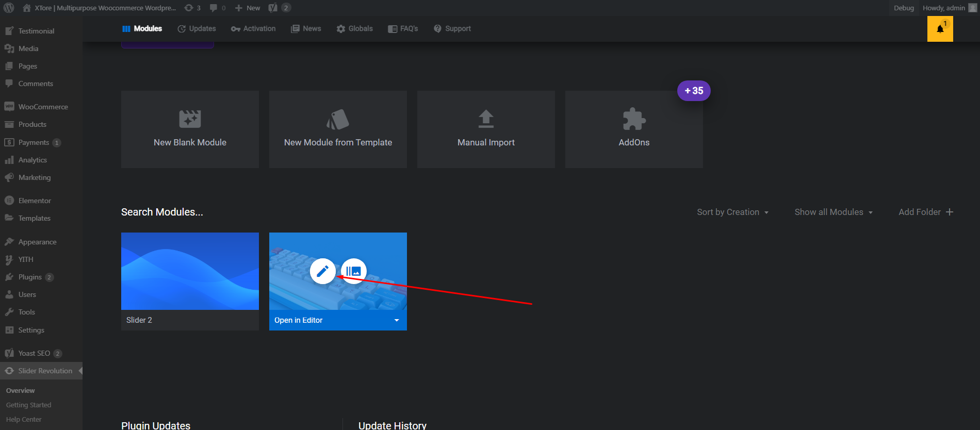Open the AddOns puzzle tile
980x430 pixels.
(634, 129)
